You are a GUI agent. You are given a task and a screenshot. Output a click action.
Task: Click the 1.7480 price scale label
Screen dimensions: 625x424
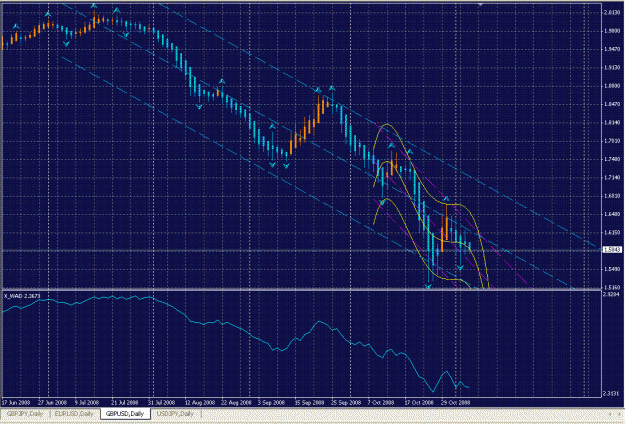click(611, 159)
